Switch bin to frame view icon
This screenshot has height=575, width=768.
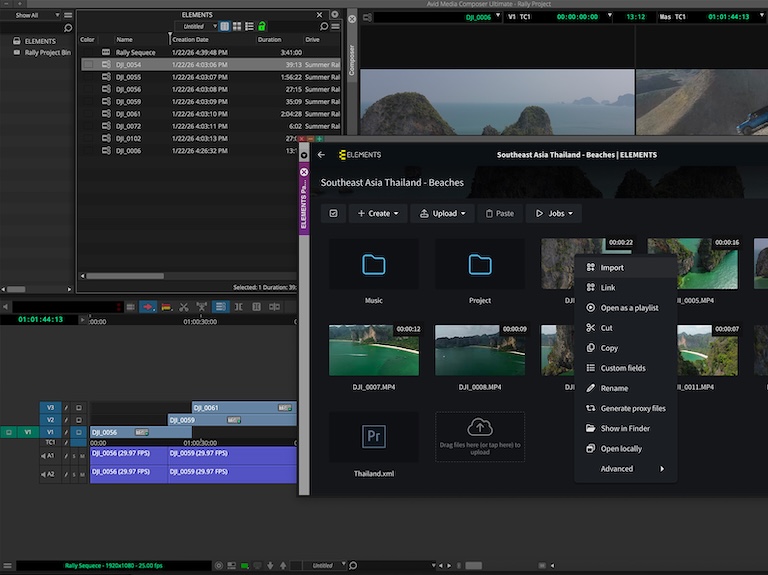(x=237, y=26)
